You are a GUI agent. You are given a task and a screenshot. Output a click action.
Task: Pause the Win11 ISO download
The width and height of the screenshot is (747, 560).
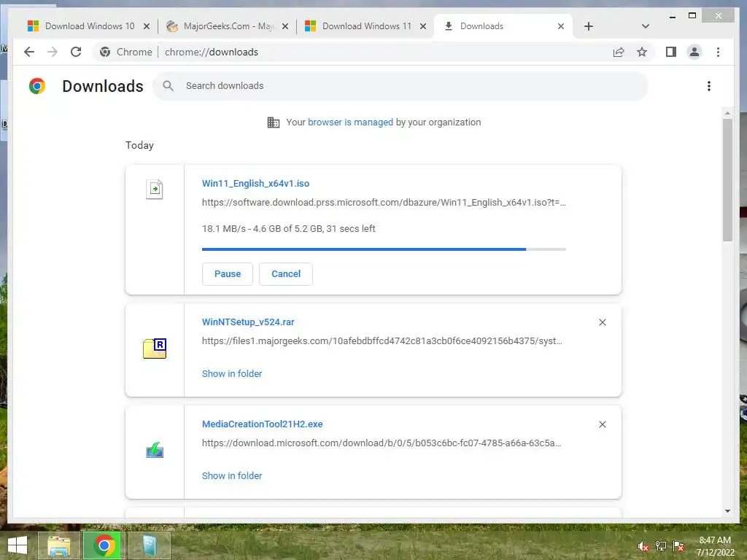coord(228,274)
